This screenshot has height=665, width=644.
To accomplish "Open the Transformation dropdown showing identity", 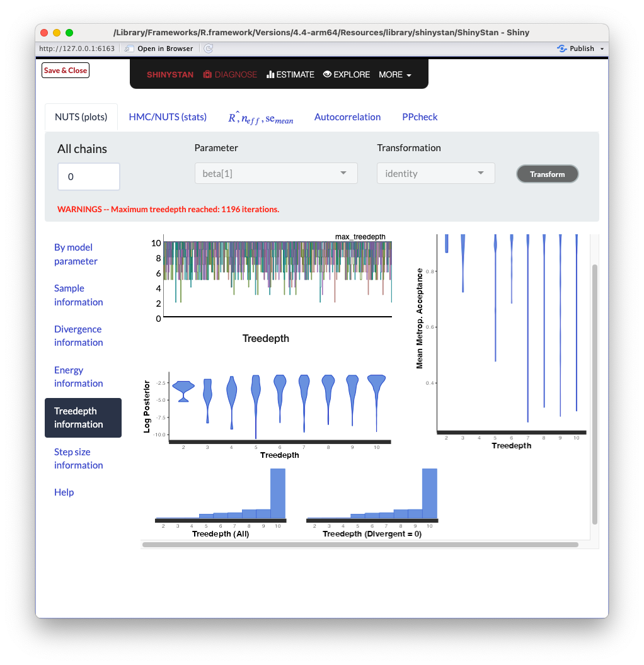I will coord(435,173).
